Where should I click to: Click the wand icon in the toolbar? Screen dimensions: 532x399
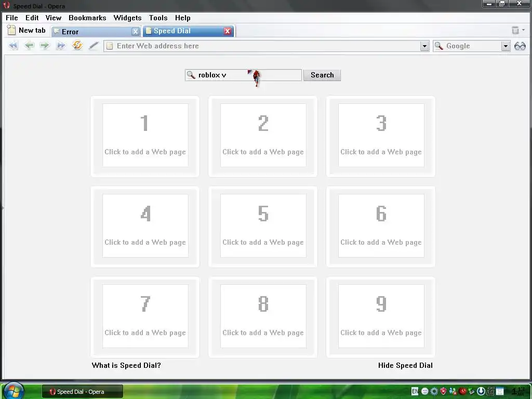click(x=94, y=46)
